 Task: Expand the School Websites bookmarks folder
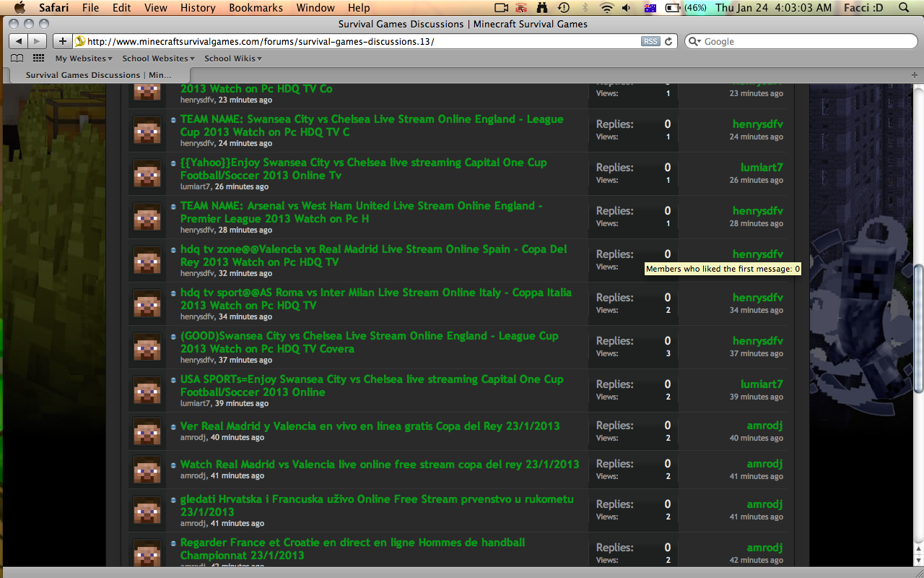[158, 59]
